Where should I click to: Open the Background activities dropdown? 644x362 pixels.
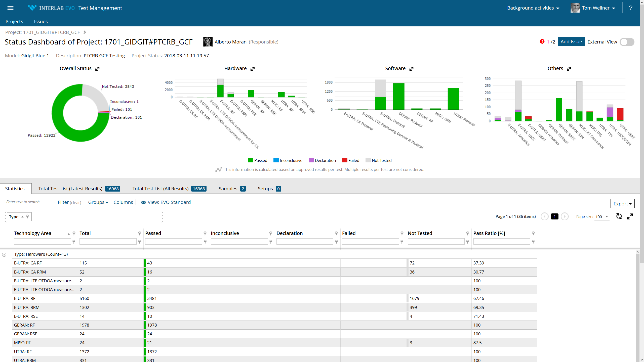point(533,8)
